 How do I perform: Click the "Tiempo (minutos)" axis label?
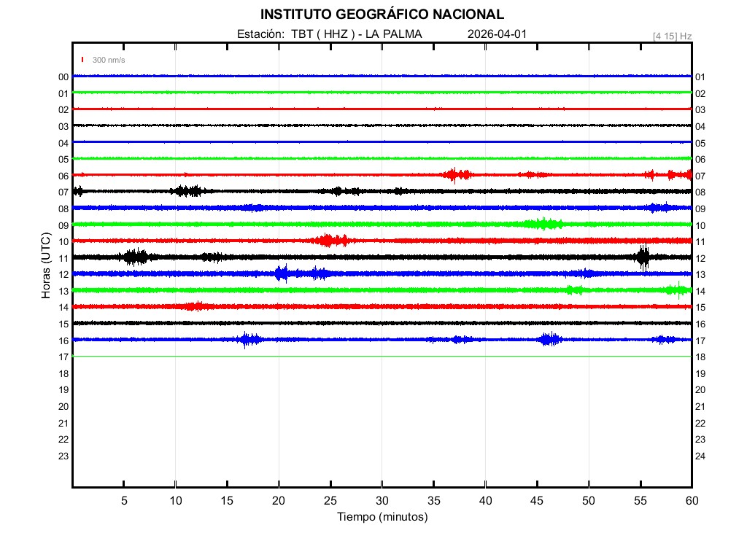pos(382,517)
